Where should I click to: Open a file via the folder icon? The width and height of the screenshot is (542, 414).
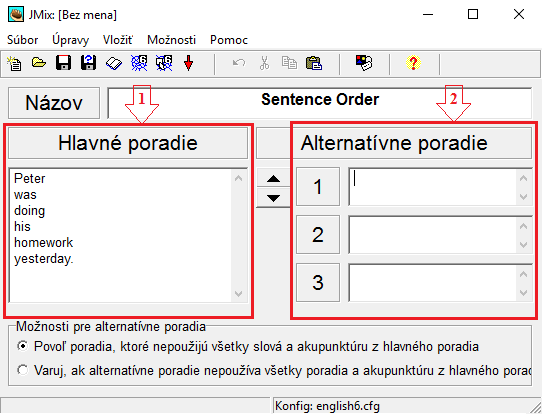pyautogui.click(x=39, y=63)
